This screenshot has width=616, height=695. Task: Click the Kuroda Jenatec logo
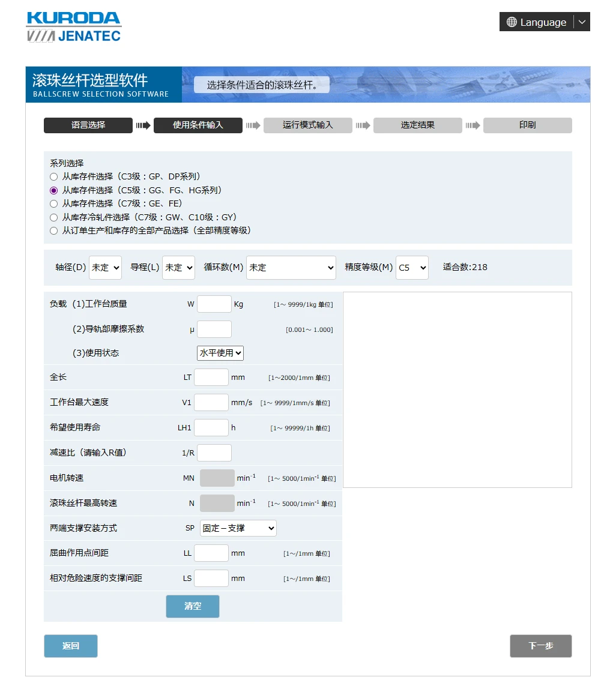[73, 27]
